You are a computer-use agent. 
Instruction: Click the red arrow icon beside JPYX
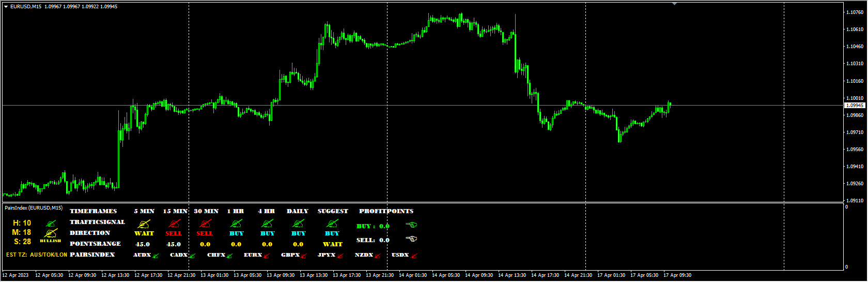[340, 256]
